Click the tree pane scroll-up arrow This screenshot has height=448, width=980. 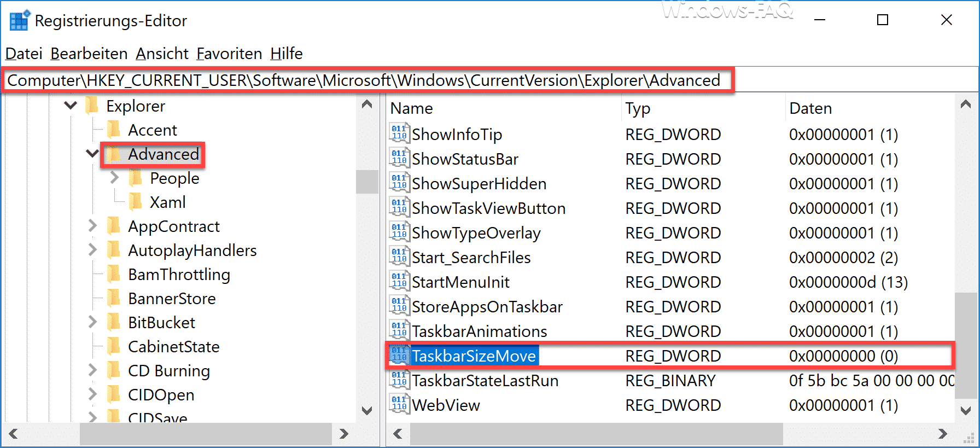pos(367,104)
